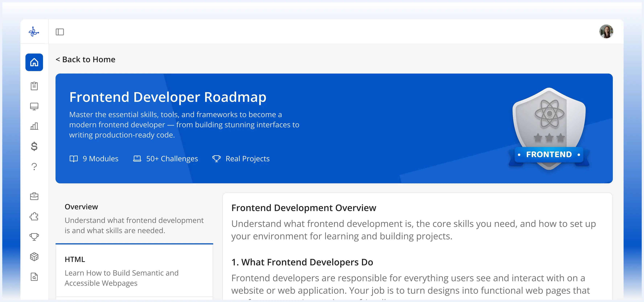Open the user profile avatar
Viewport: 644px width, 302px height.
click(606, 32)
